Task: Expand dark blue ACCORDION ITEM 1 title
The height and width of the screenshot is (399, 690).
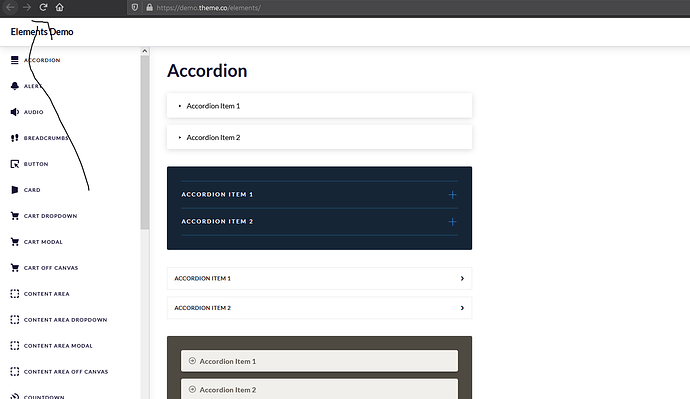Action: point(217,194)
